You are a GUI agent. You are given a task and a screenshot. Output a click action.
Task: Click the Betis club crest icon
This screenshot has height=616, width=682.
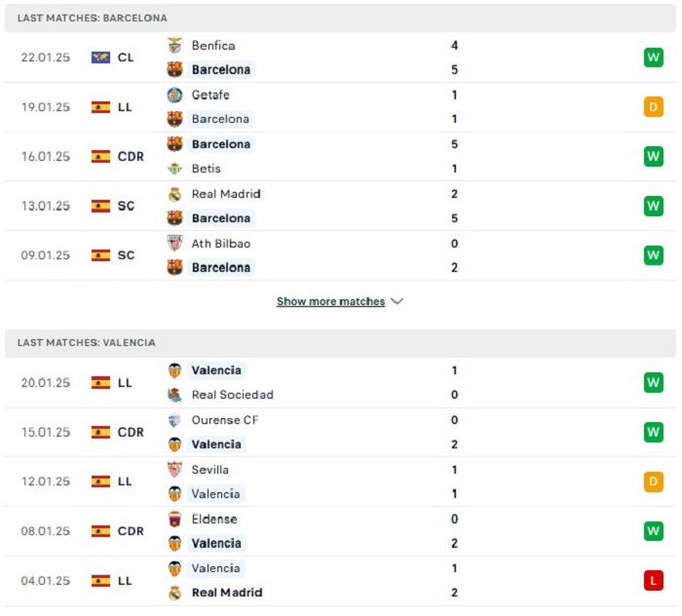(174, 169)
